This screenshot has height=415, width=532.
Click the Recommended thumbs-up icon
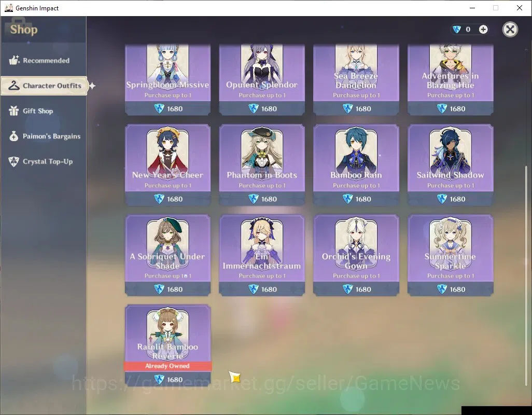(x=14, y=60)
